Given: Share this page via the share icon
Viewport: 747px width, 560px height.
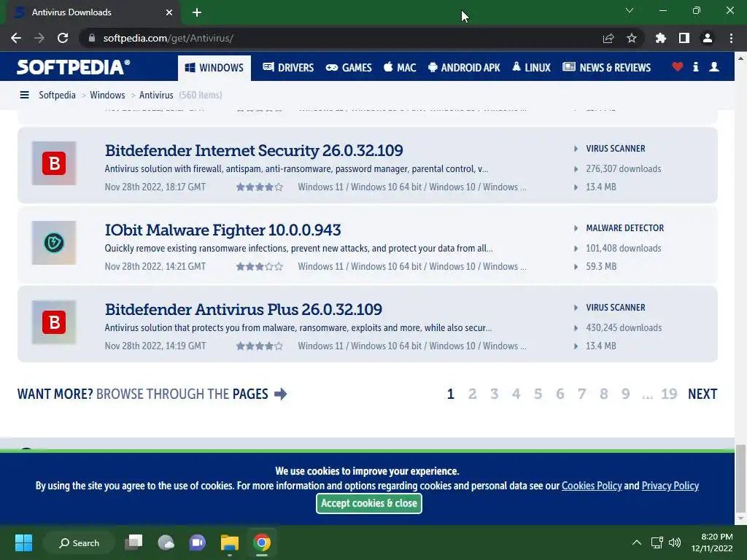Looking at the screenshot, I should tap(608, 38).
